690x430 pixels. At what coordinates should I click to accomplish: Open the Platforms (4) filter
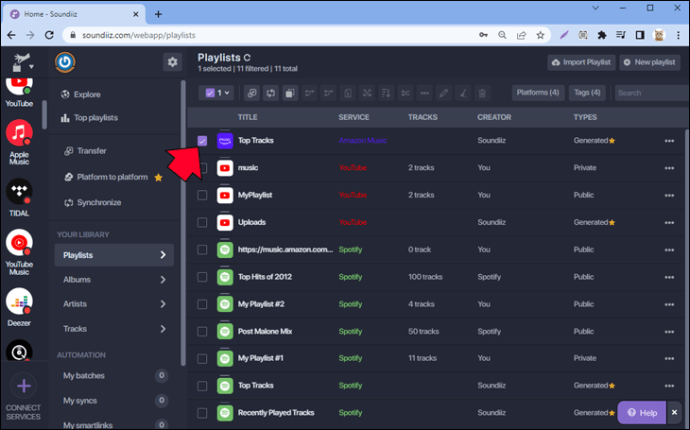538,92
